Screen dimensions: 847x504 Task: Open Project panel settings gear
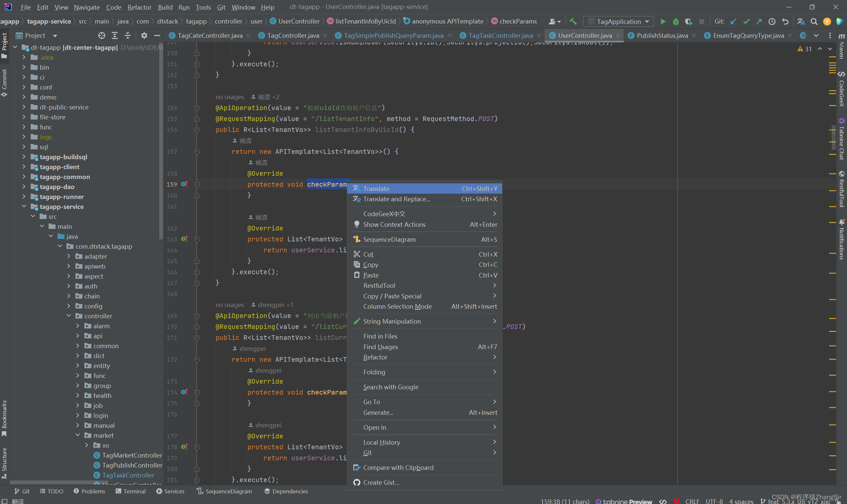[144, 35]
